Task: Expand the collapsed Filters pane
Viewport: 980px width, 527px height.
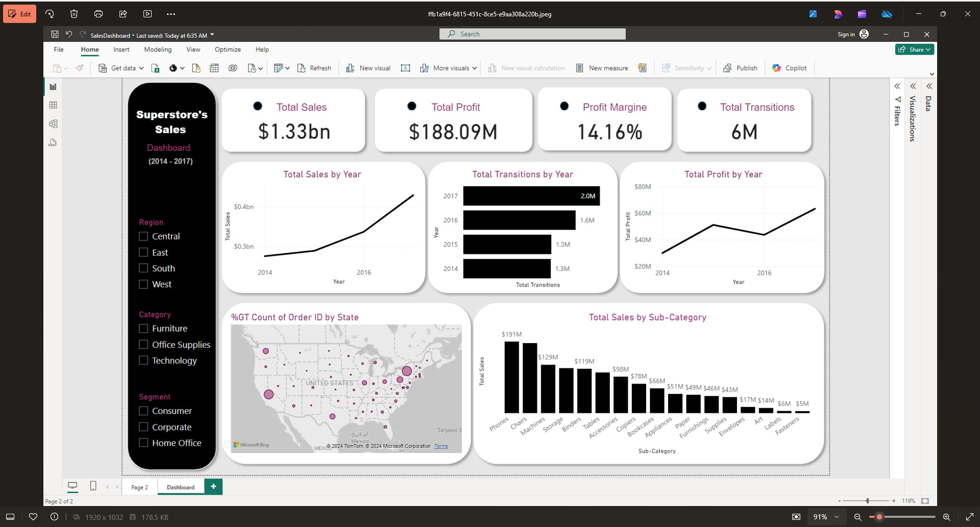Action: pyautogui.click(x=896, y=86)
